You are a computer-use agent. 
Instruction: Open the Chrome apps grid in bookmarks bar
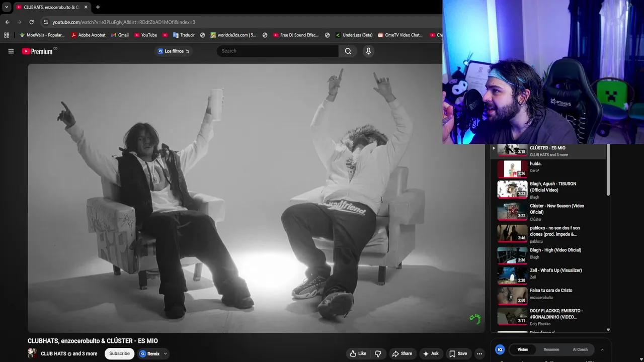click(7, 35)
